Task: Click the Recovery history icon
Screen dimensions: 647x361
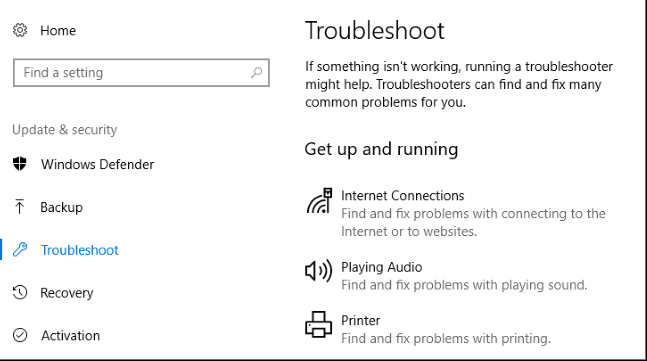Action: [20, 293]
